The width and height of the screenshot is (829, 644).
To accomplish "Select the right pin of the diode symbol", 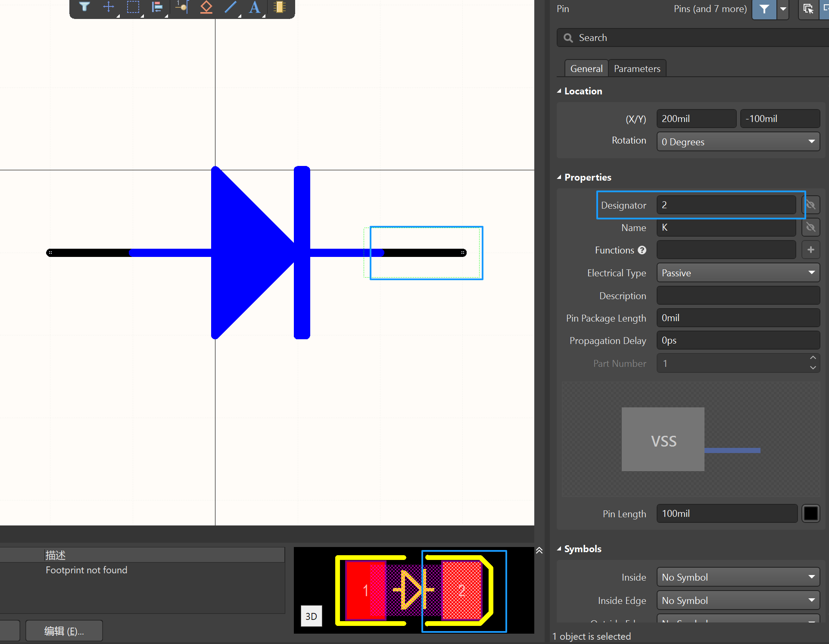I will coord(424,253).
